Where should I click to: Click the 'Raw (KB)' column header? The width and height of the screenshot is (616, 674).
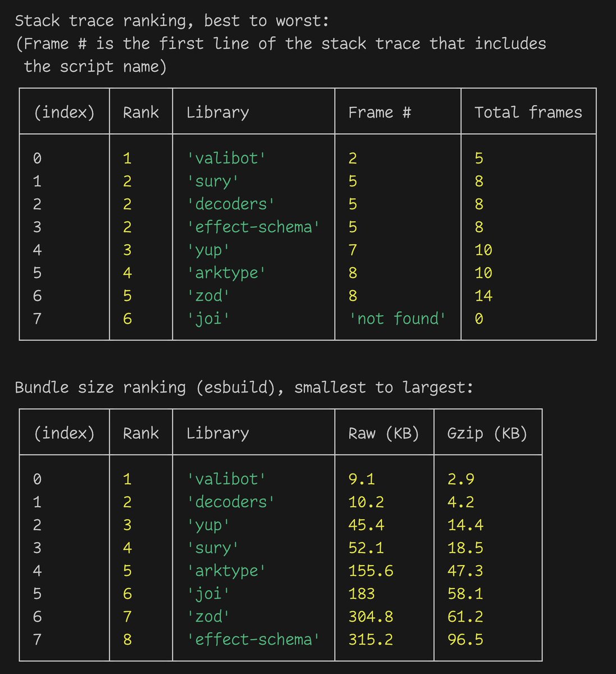tap(384, 434)
